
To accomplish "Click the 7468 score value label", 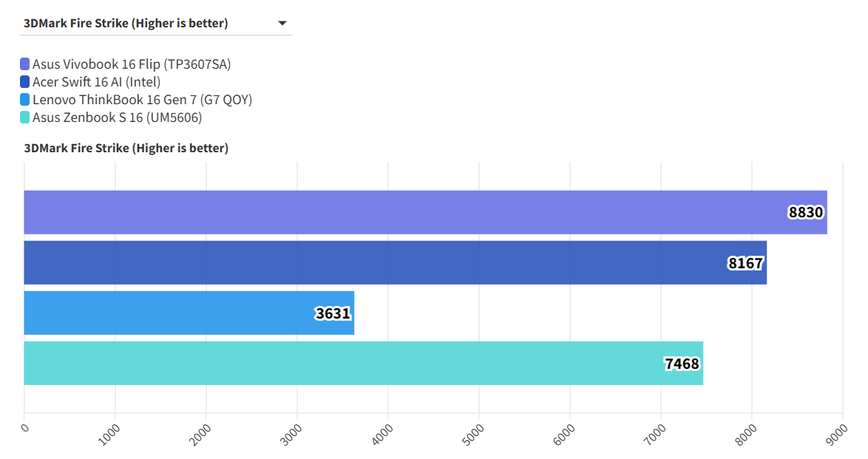I will [x=682, y=364].
